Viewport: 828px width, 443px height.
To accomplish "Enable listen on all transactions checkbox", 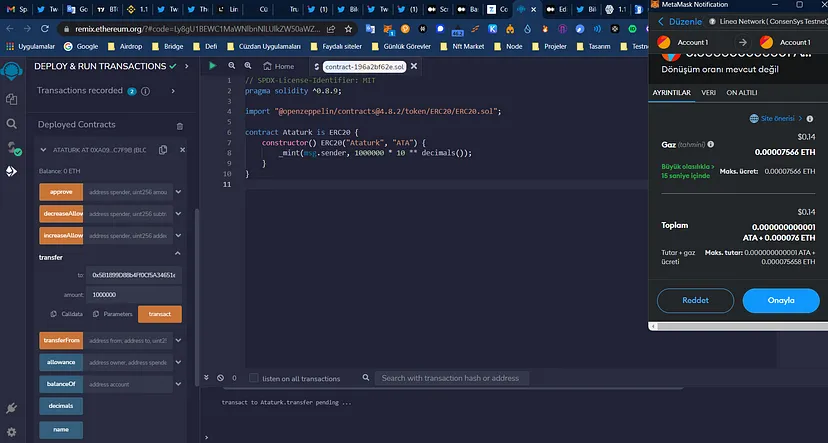I will [254, 379].
